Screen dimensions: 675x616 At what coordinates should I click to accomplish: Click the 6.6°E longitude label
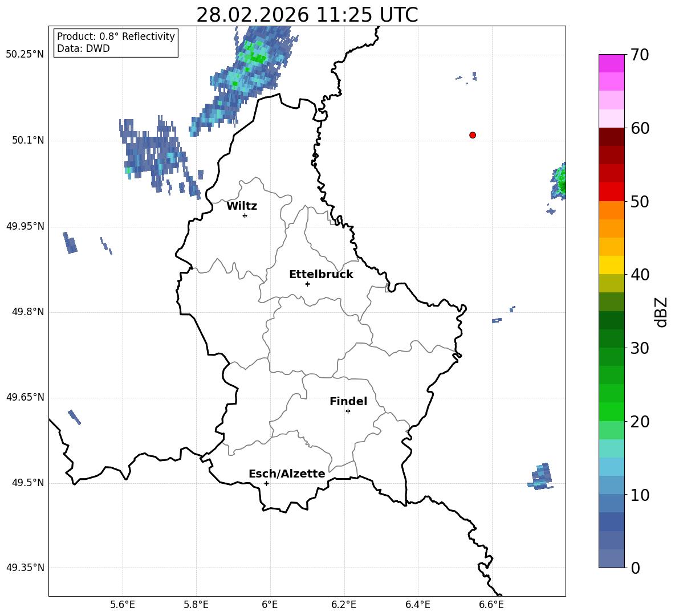(491, 605)
